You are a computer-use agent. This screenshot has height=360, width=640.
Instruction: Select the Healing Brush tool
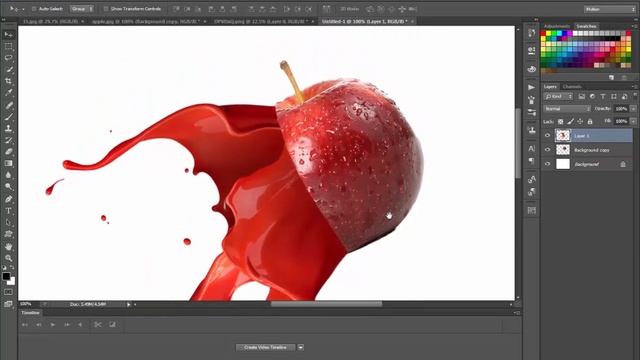tap(8, 105)
